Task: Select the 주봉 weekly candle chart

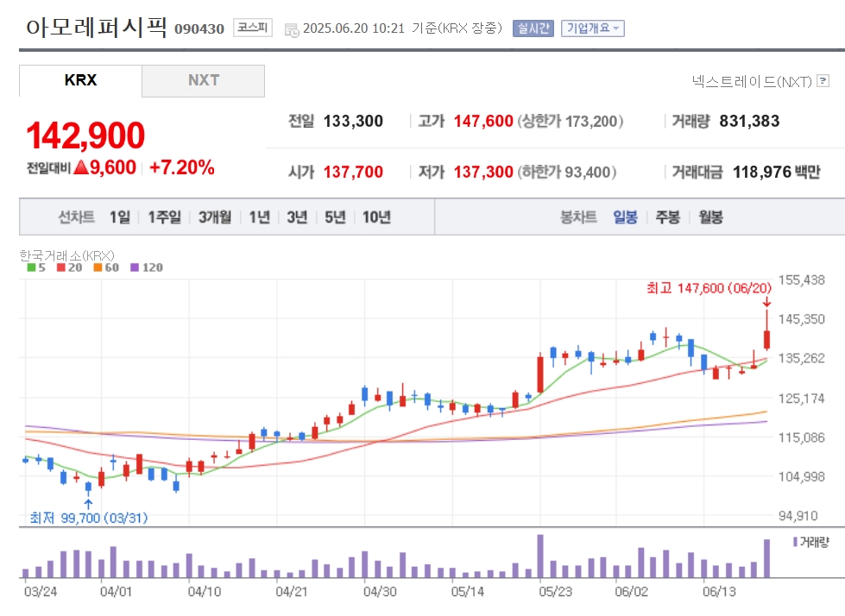Action: pyautogui.click(x=668, y=217)
